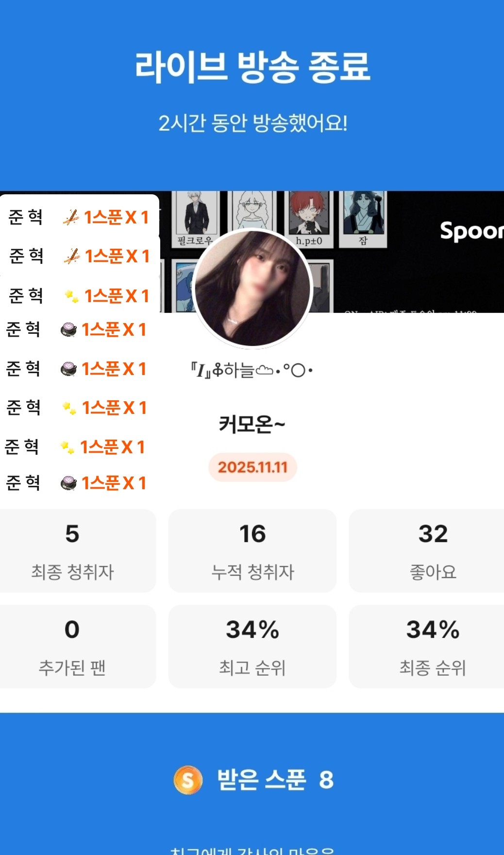Screen dimensions: 504x855
Task: Tap the third row yellow star gift icon
Action: point(72,296)
